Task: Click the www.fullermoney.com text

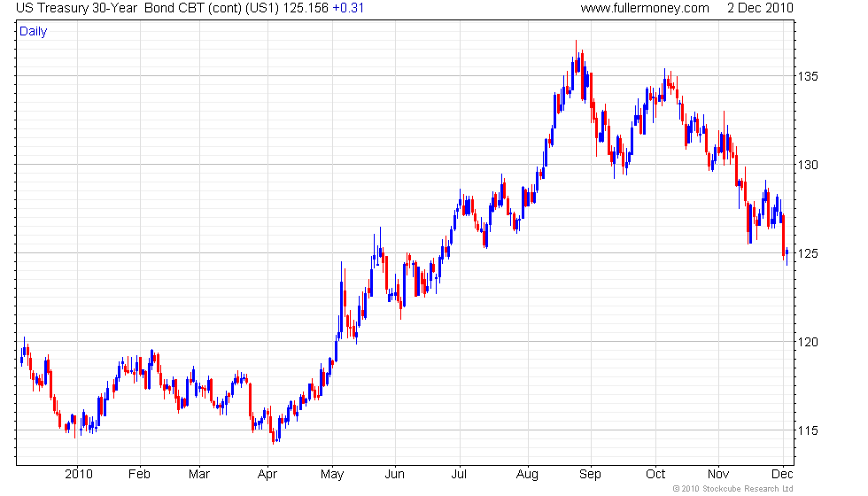Action: (645, 8)
